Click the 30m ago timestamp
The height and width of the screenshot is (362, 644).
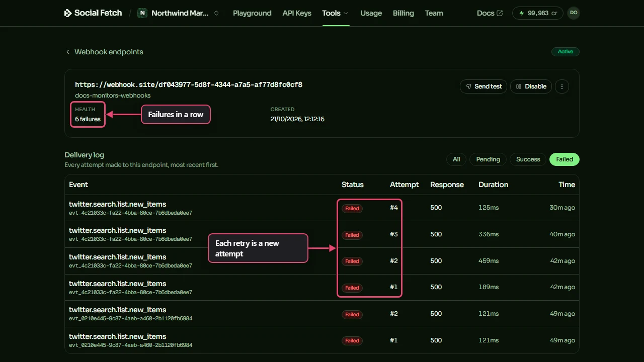pos(562,208)
